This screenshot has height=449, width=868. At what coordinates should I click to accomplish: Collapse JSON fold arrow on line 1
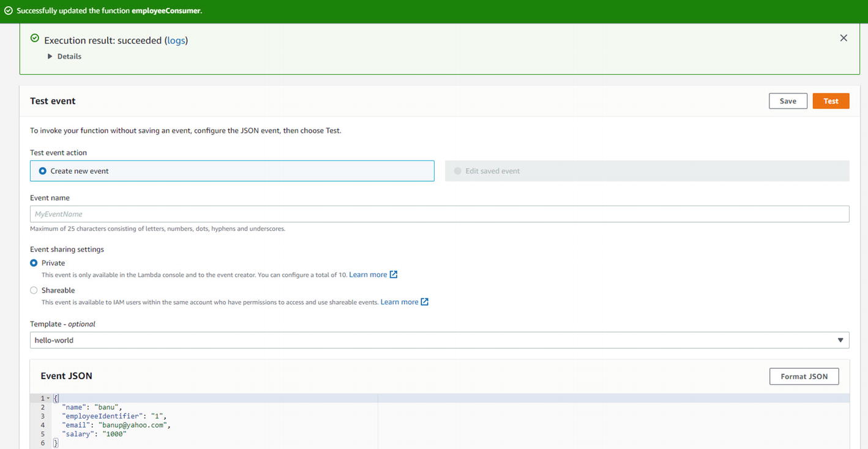coord(48,398)
